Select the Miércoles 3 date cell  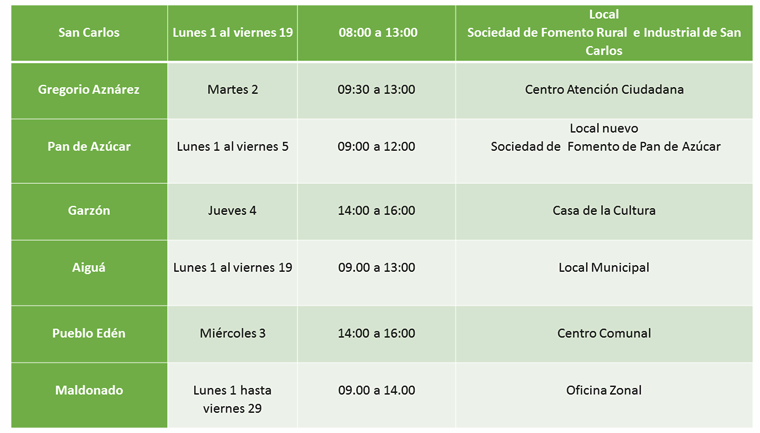(x=232, y=333)
